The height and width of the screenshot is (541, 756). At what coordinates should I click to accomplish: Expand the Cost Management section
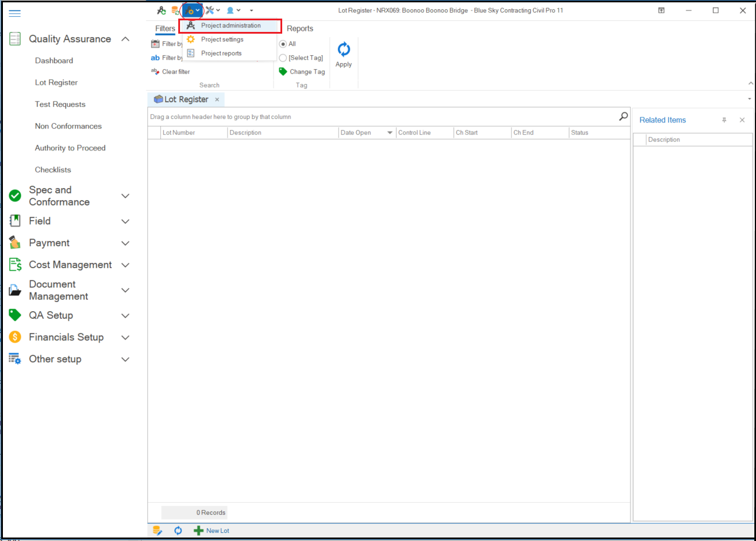pos(125,265)
